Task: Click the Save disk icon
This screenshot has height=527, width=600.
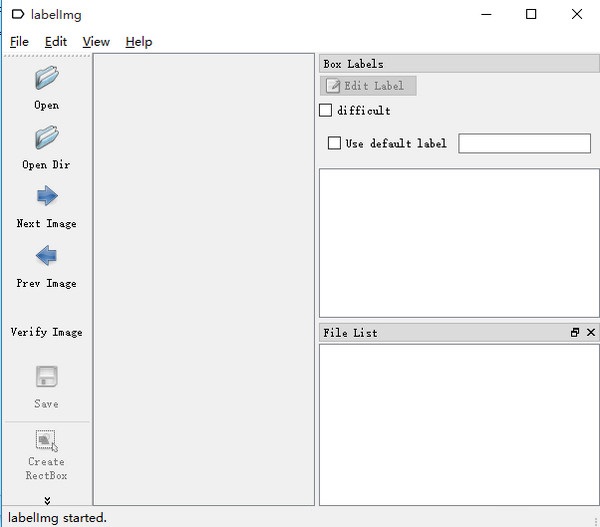Action: pos(46,378)
